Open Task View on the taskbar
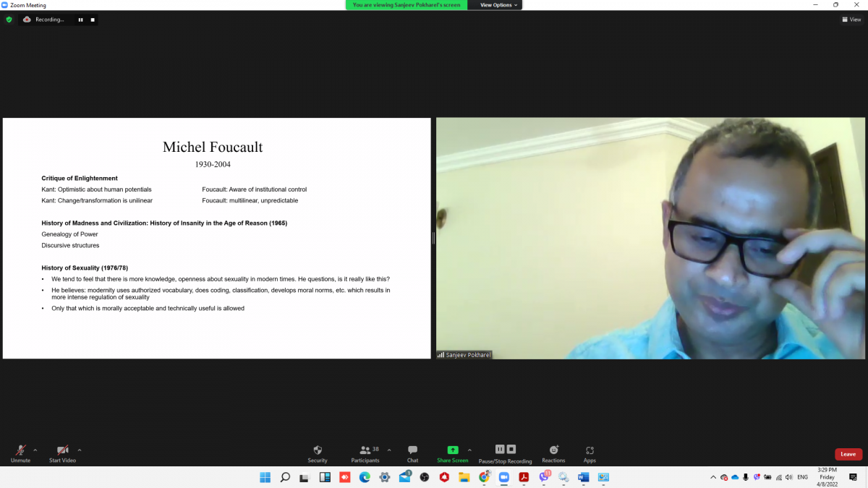Screen dimensions: 868x488 305,477
